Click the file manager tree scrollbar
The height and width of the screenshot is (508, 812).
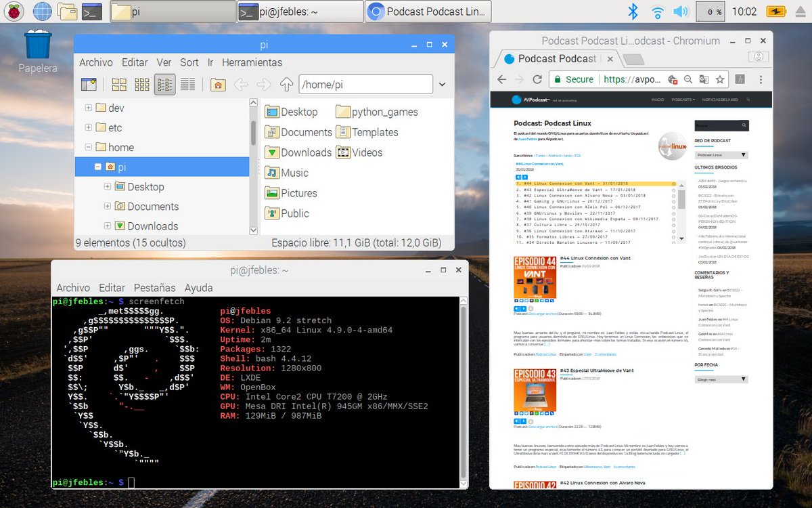pyautogui.click(x=254, y=133)
